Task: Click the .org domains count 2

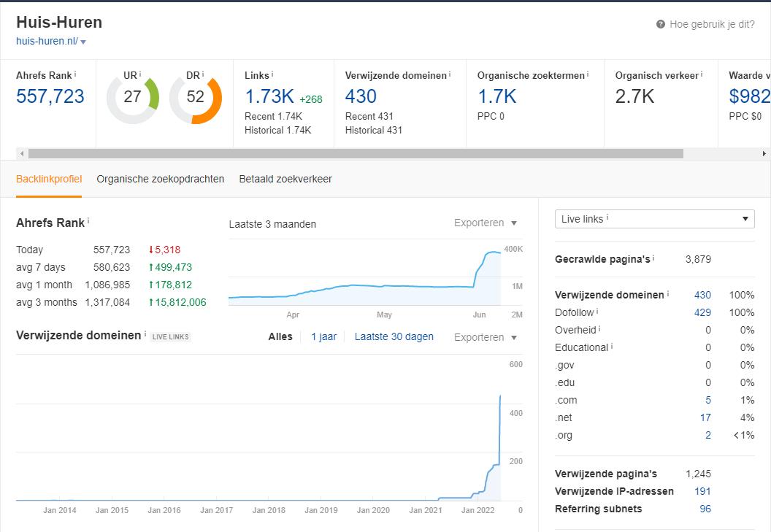Action: pos(708,435)
